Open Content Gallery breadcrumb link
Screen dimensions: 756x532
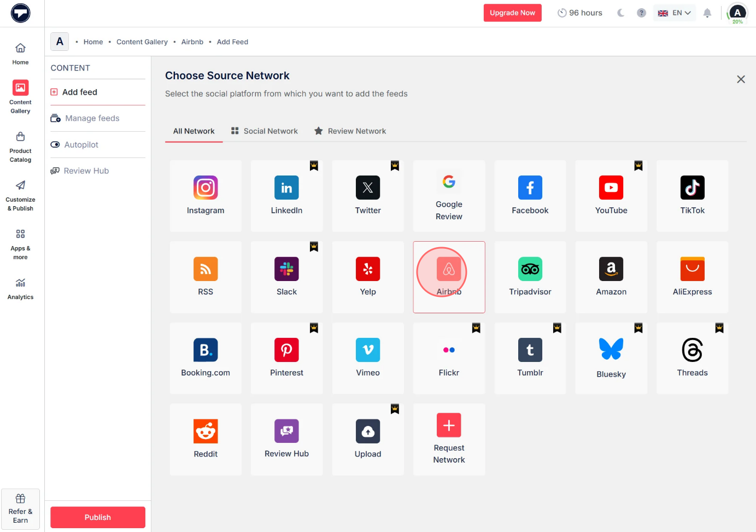pos(142,42)
